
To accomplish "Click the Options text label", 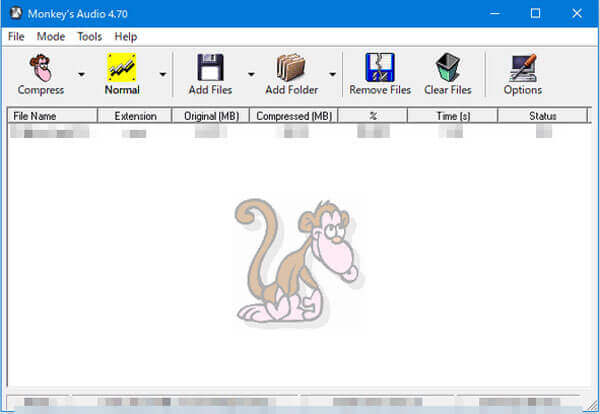I will [523, 90].
